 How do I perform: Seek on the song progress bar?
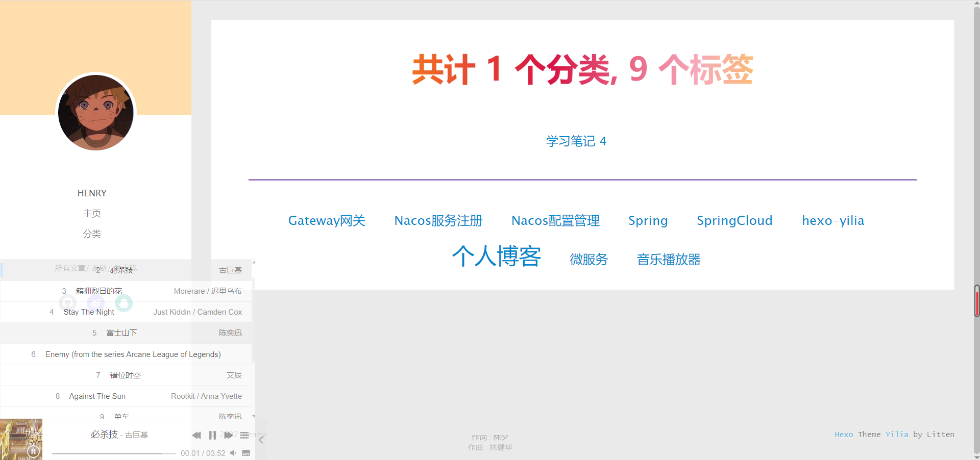[x=113, y=453]
